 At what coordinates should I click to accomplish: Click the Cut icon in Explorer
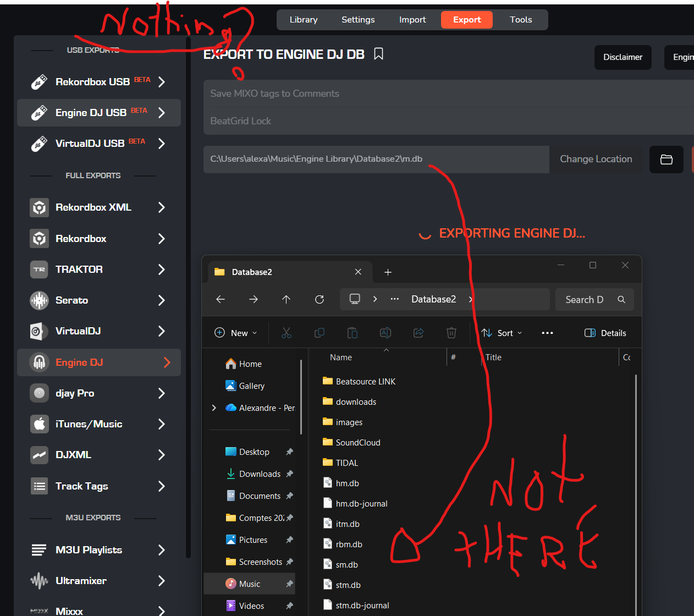point(287,333)
